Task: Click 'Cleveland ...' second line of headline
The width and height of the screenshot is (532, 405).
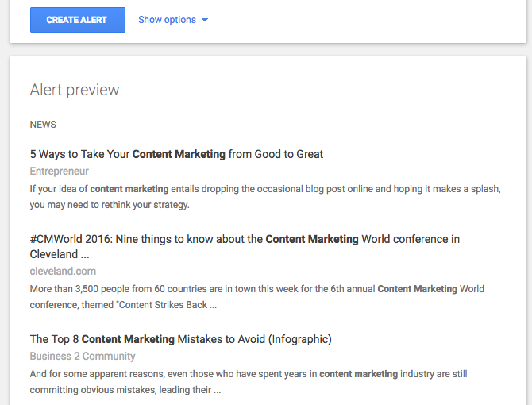Action: coord(60,254)
